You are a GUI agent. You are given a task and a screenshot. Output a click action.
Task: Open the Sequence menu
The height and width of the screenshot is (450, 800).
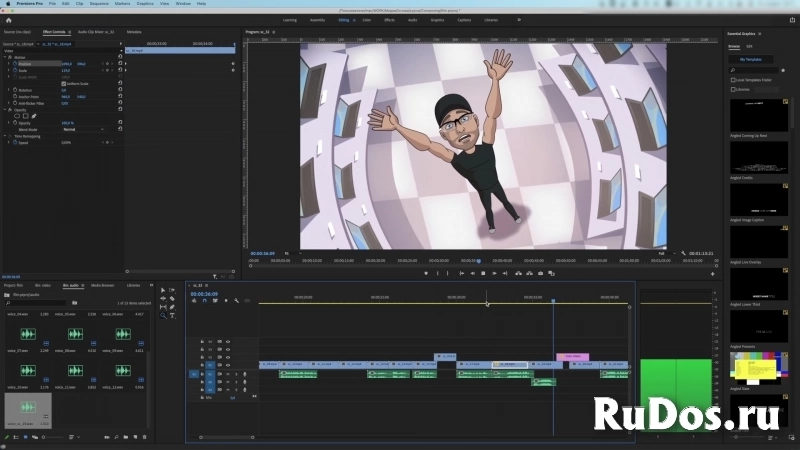(99, 4)
